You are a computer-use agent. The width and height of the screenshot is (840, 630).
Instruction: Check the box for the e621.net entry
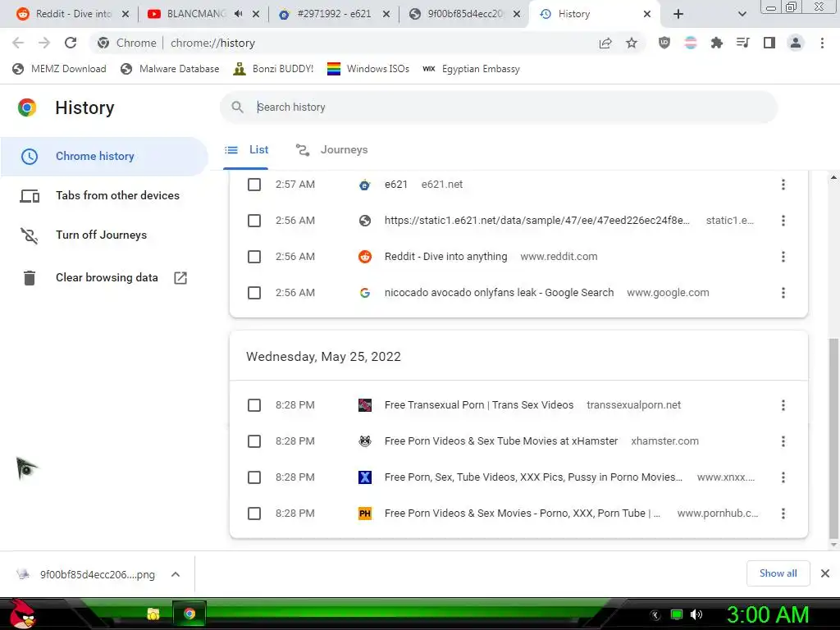[254, 185]
